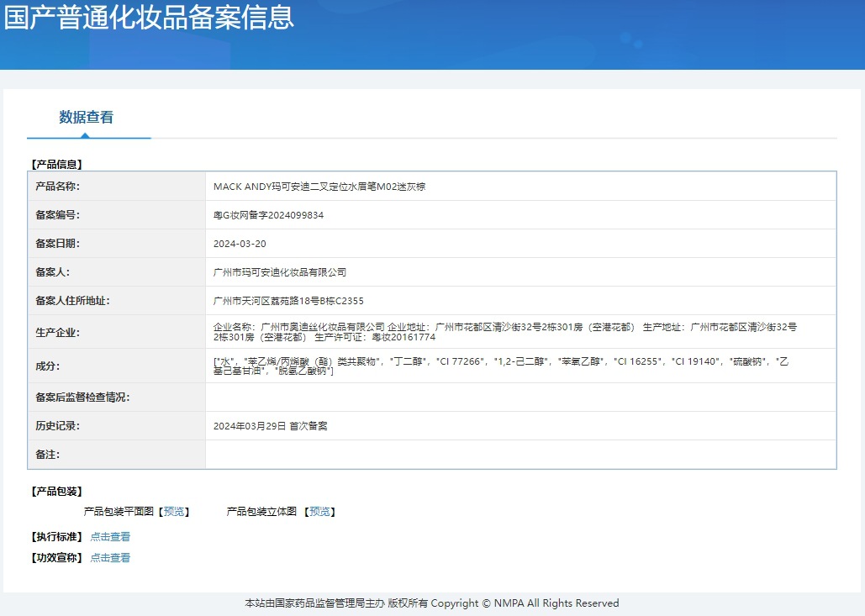Select the 【功效宣称】 label
Screen dimensions: 865x616
(57, 557)
